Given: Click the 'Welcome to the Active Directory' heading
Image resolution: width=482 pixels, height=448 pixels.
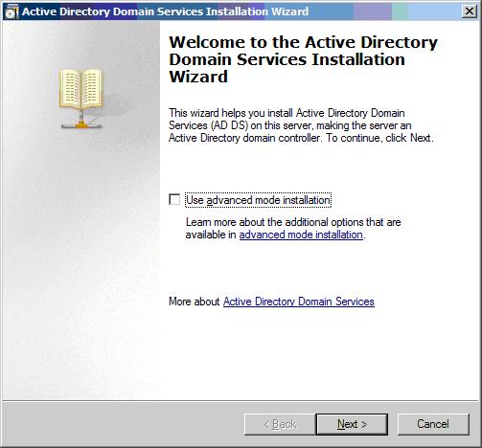Looking at the screenshot, I should tap(303, 59).
